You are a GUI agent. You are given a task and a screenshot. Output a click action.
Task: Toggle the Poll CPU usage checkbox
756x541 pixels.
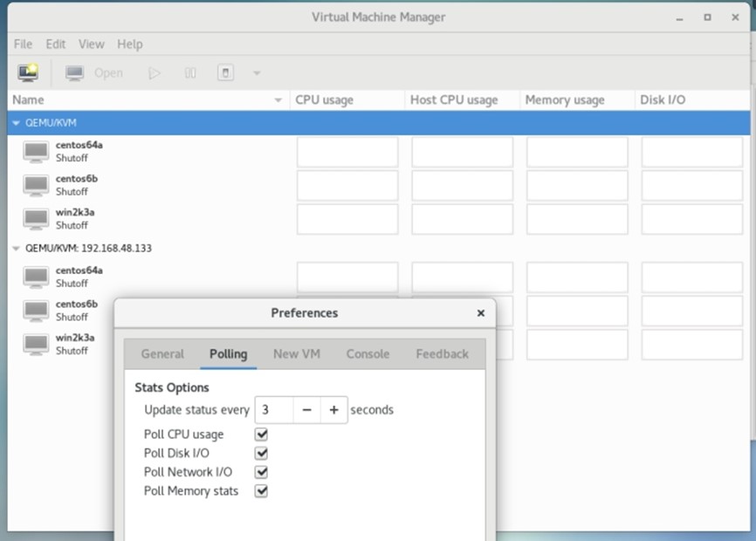[261, 435]
